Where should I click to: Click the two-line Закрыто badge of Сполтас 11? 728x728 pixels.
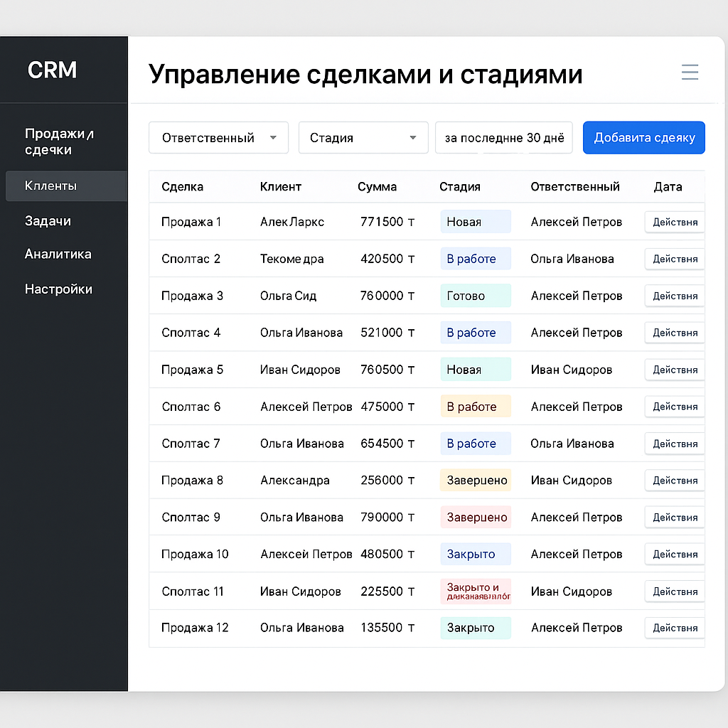pos(476,591)
